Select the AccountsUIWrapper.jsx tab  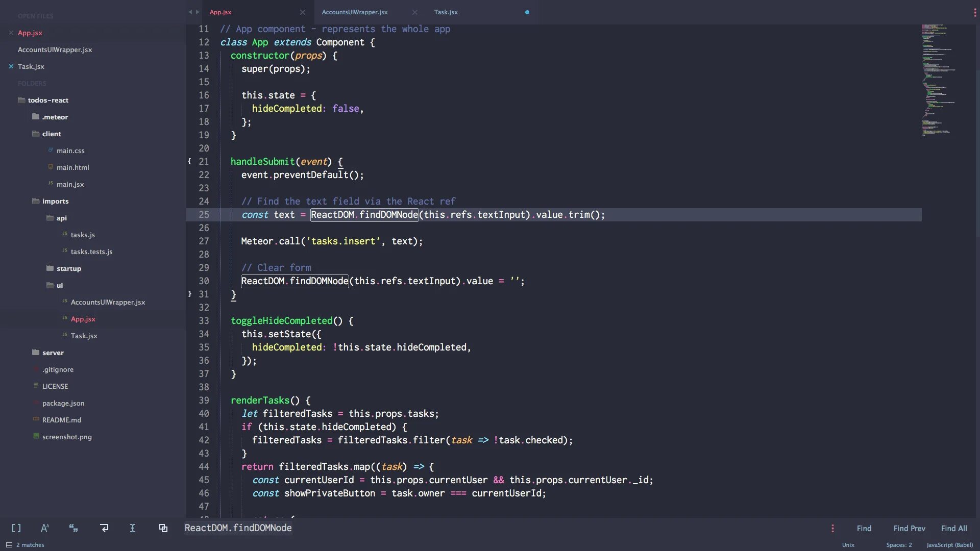point(355,12)
